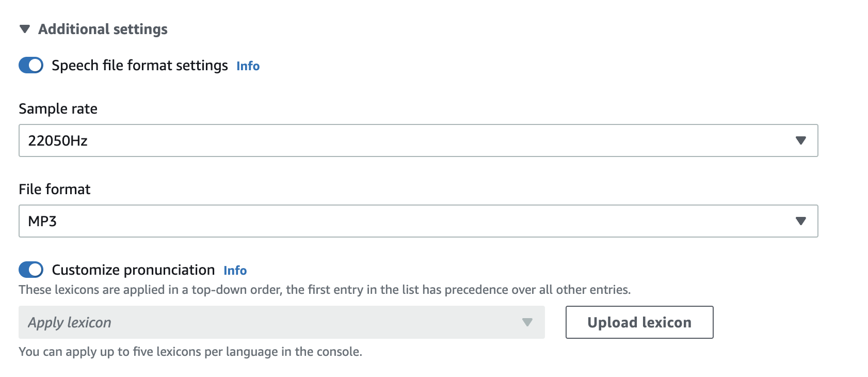Click the Sample rate dropdown arrow

(x=800, y=140)
